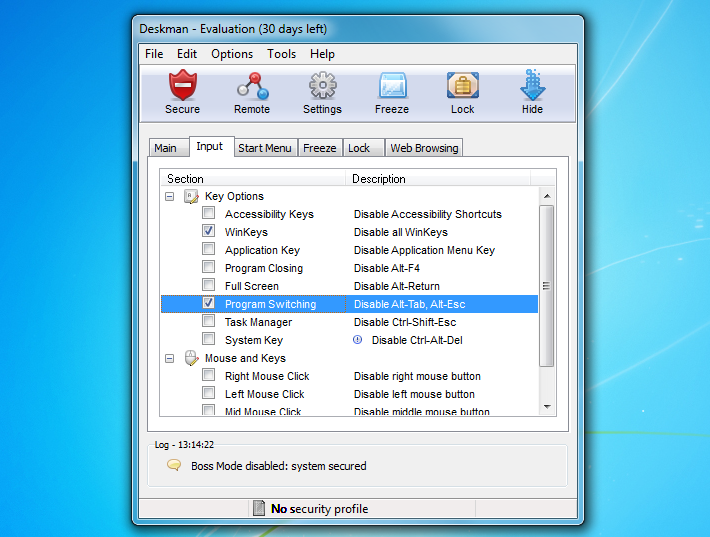
Task: Uncheck the Program Switching checkbox
Action: (x=208, y=303)
